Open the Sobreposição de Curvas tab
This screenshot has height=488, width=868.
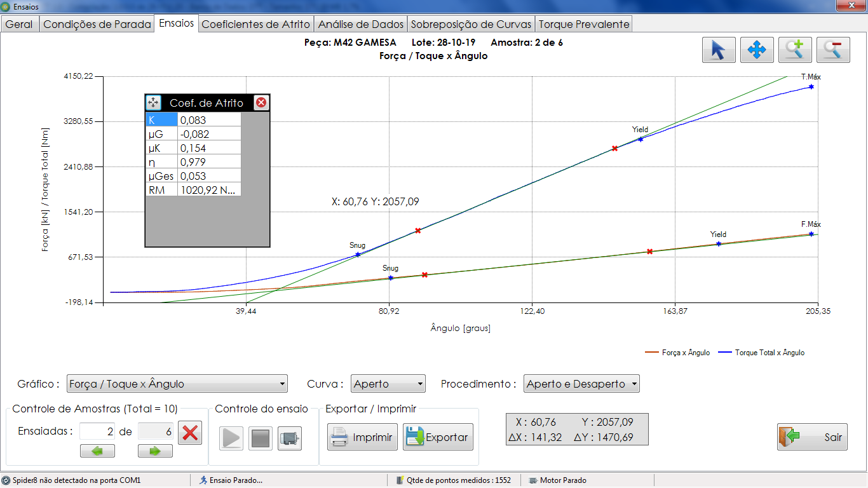(x=471, y=24)
